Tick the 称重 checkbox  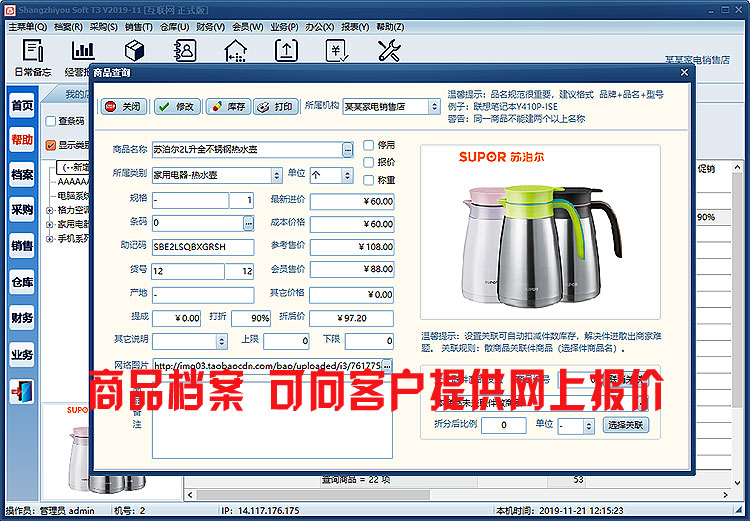(x=368, y=180)
